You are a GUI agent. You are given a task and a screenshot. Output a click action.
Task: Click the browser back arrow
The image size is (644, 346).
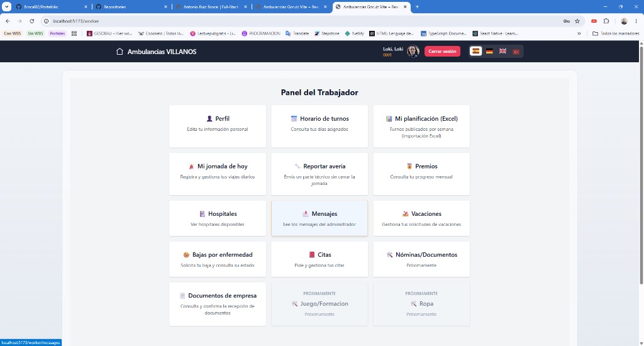[8, 21]
